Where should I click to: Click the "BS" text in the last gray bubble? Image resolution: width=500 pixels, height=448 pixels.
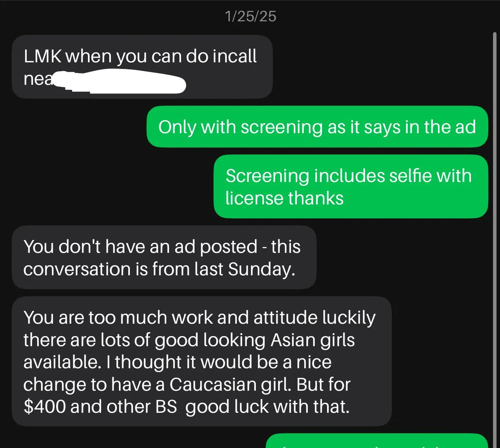166,407
